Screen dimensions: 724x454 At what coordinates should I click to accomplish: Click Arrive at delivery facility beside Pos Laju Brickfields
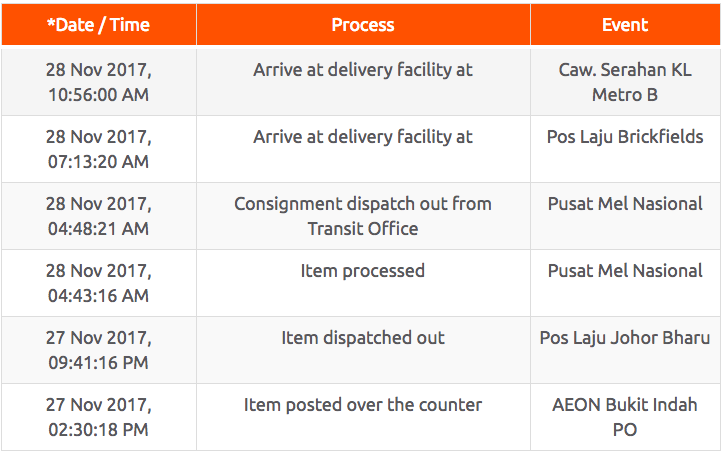click(x=363, y=137)
